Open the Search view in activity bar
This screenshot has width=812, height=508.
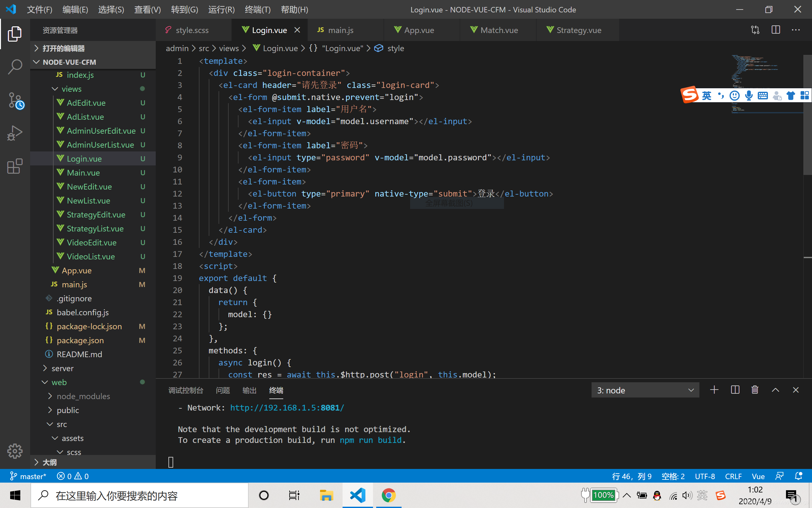pos(15,67)
